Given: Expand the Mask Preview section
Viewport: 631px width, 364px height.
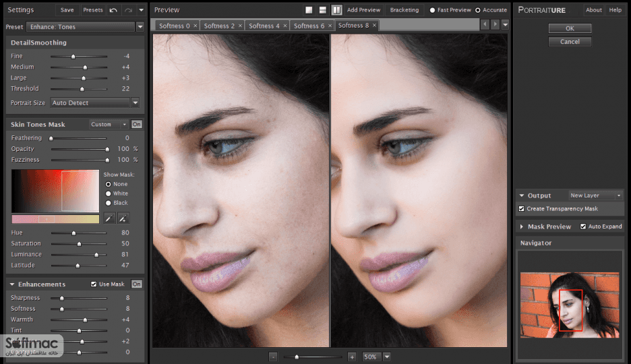Looking at the screenshot, I should pyautogui.click(x=522, y=227).
